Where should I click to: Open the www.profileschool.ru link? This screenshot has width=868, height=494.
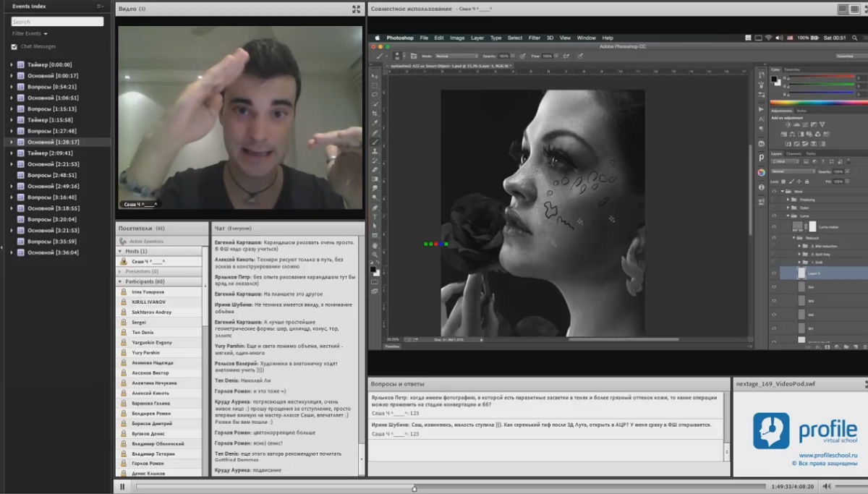(827, 455)
